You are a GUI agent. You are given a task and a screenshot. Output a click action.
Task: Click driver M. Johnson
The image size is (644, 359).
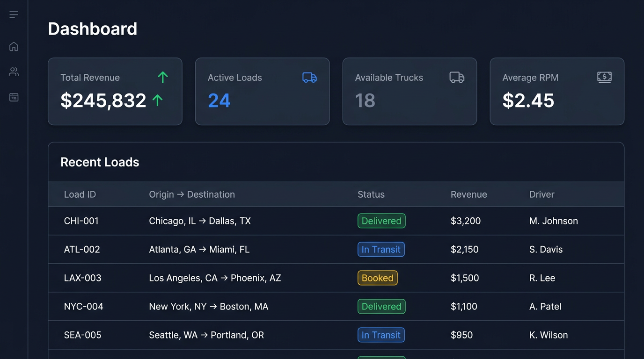pos(554,221)
